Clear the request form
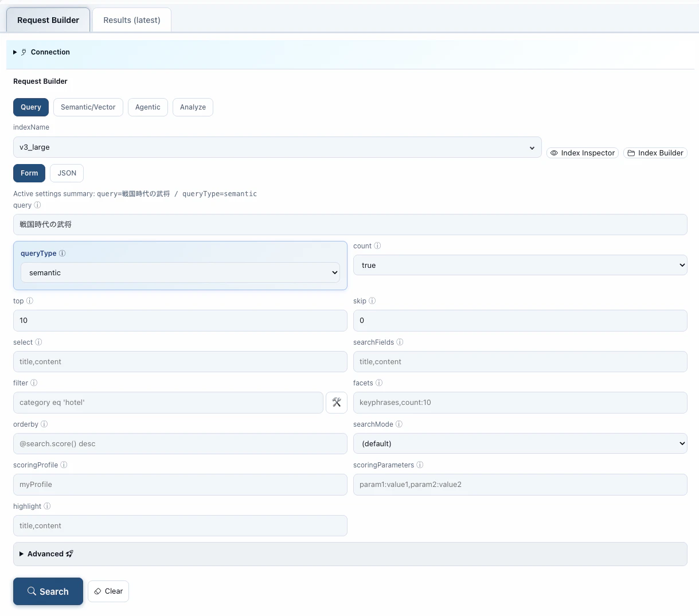 pyautogui.click(x=108, y=591)
